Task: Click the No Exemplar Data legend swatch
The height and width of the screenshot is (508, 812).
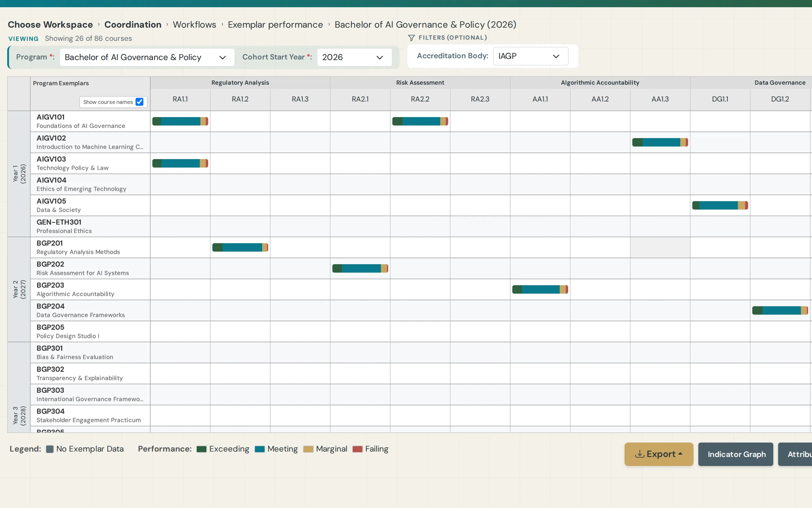Action: [50, 449]
